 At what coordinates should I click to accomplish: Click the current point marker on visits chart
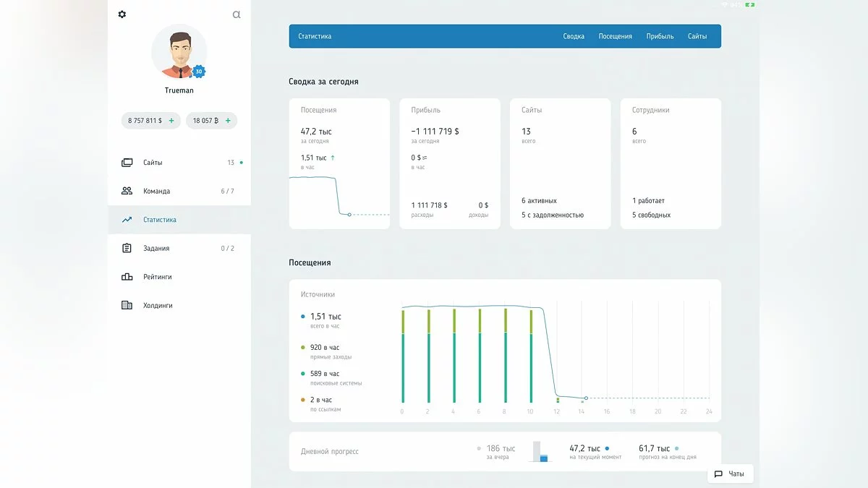[x=586, y=398]
